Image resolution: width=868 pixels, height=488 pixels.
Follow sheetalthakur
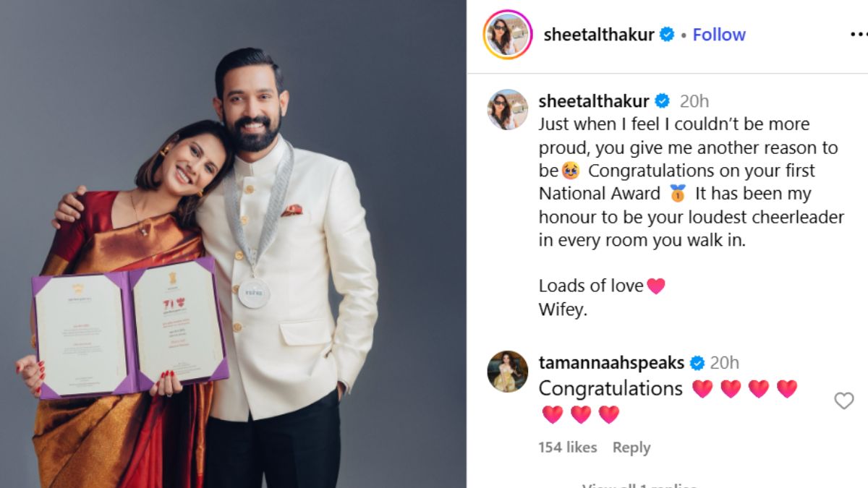(719, 35)
